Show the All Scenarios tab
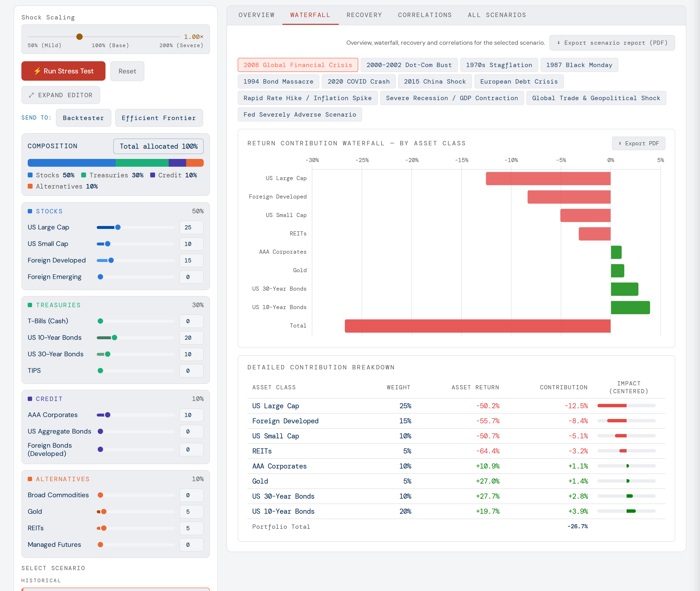The image size is (700, 591). (497, 15)
